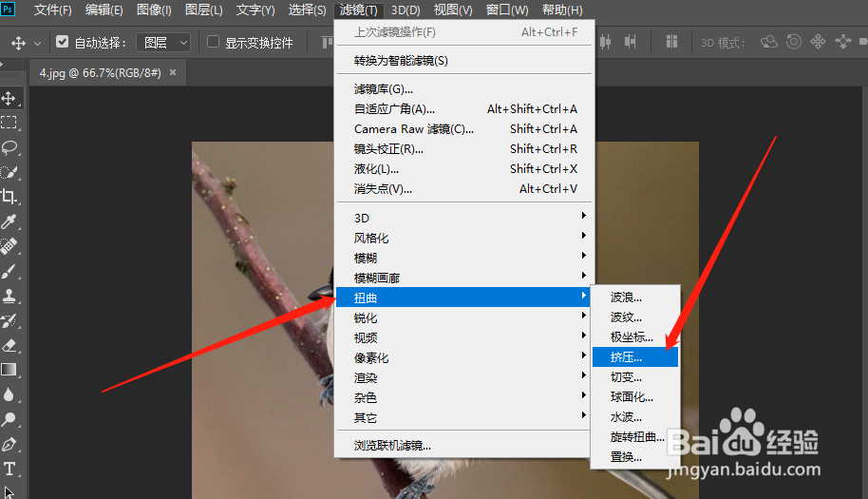Select the Lasso tool
Viewport: 868px width, 499px height.
pos(9,147)
